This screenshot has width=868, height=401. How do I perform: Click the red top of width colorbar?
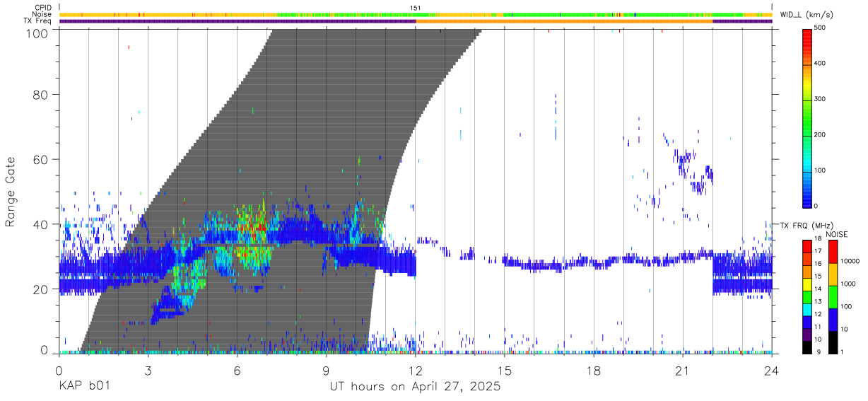807,34
